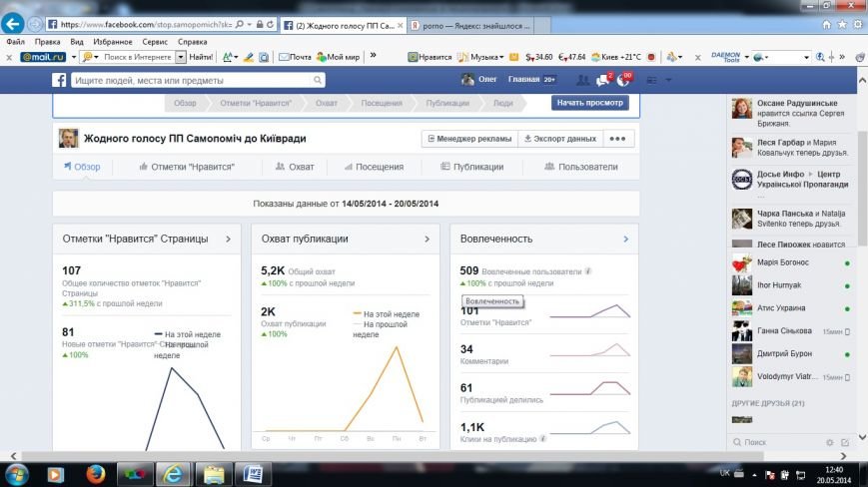Open Internet Explorer in taskbar

173,474
